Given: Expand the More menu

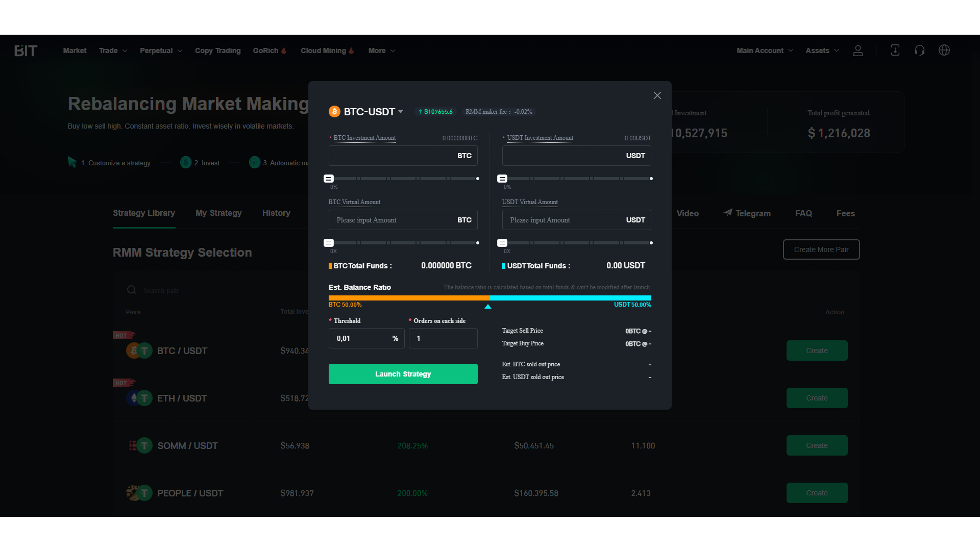Looking at the screenshot, I should coord(382,51).
